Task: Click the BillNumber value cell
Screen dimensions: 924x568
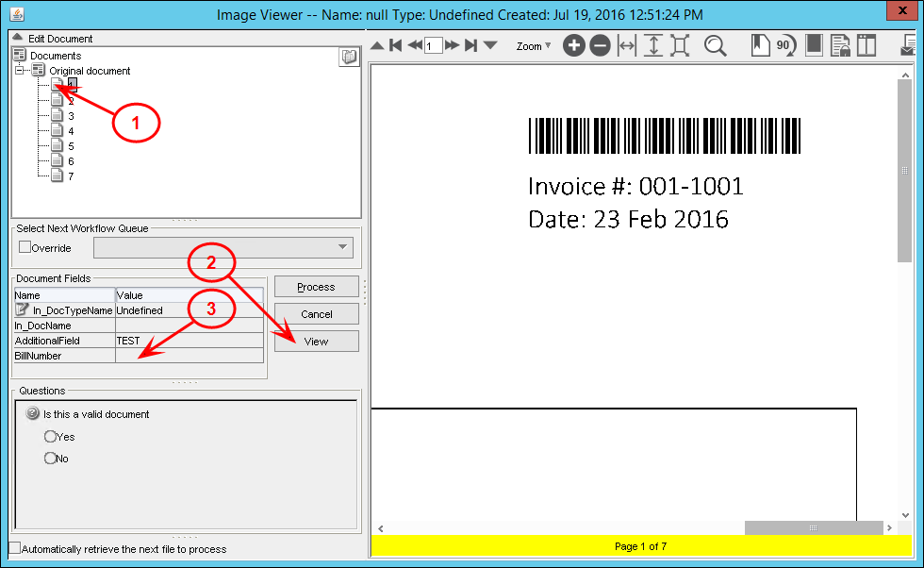Action: tap(190, 356)
